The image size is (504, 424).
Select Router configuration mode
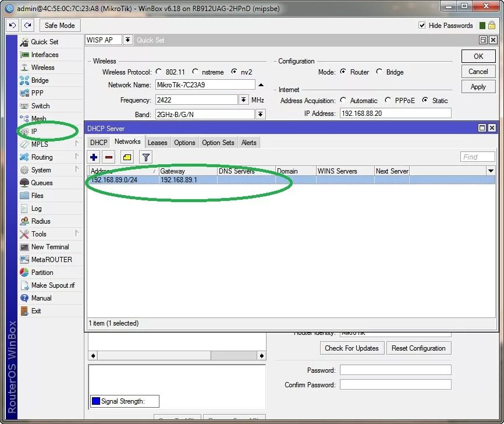click(x=343, y=72)
